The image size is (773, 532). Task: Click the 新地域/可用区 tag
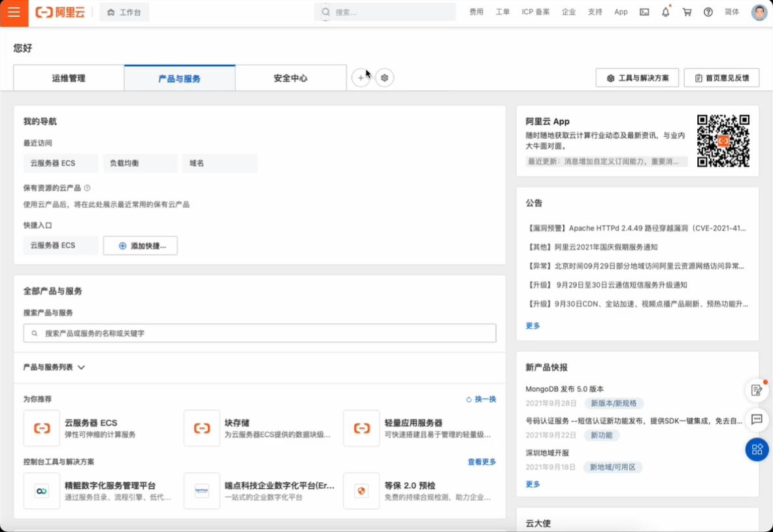613,467
